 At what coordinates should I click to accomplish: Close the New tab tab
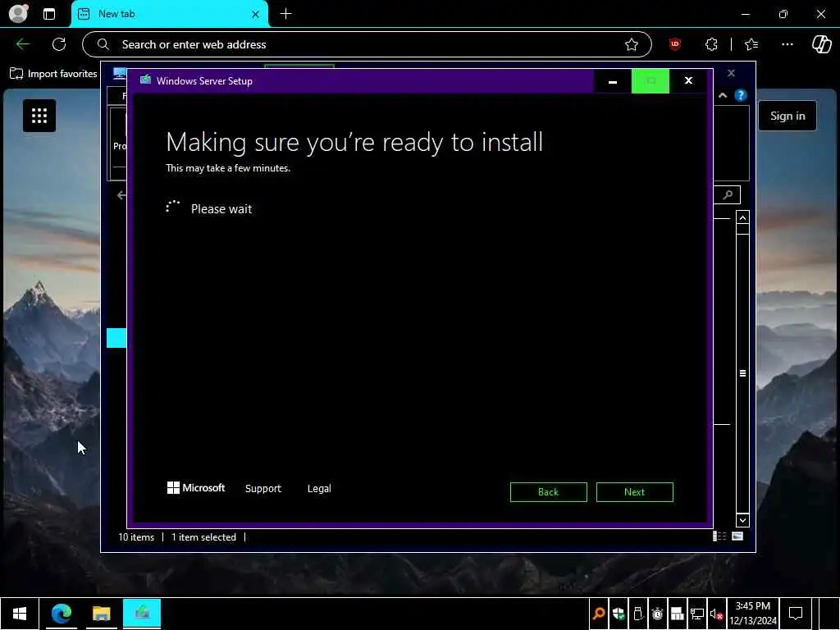tap(256, 15)
